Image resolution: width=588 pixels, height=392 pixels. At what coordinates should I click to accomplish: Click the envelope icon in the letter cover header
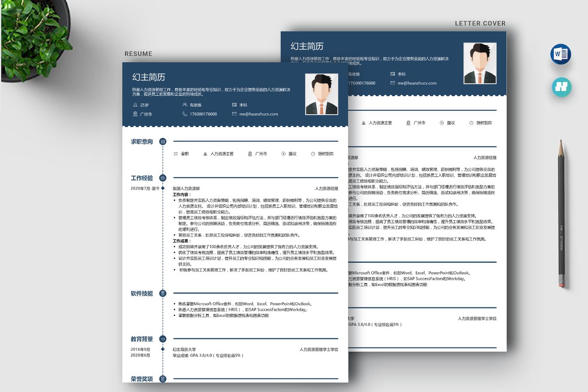click(x=393, y=83)
